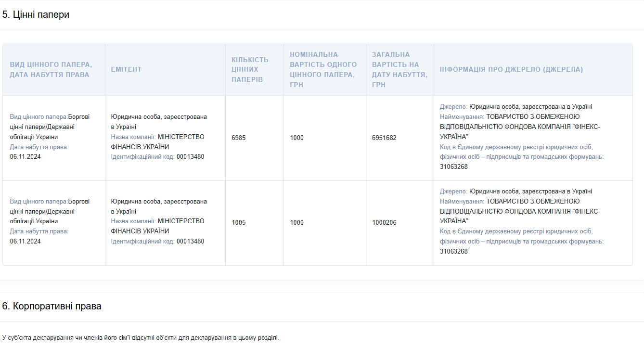The width and height of the screenshot is (644, 345).
Task: Select quantity value 6985
Action: pos(239,138)
